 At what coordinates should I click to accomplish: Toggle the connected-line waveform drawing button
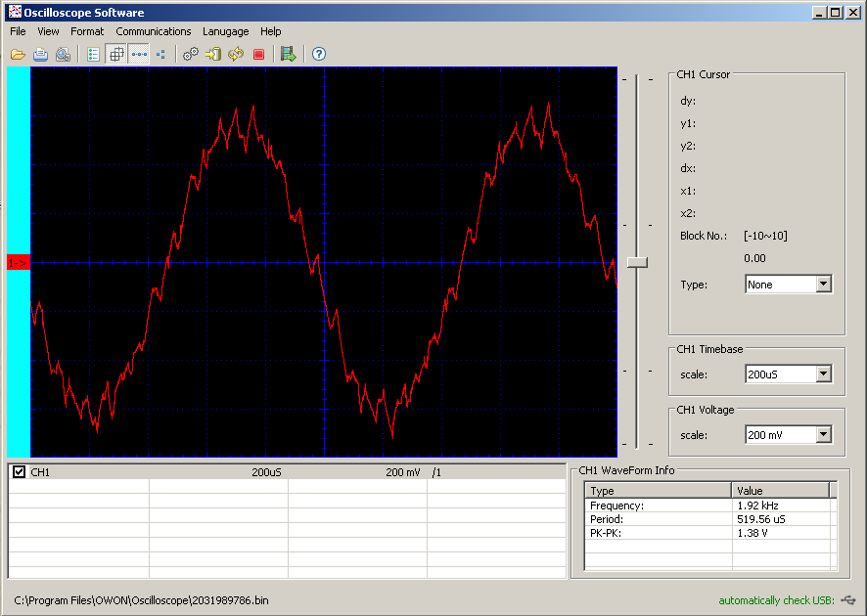click(x=139, y=55)
